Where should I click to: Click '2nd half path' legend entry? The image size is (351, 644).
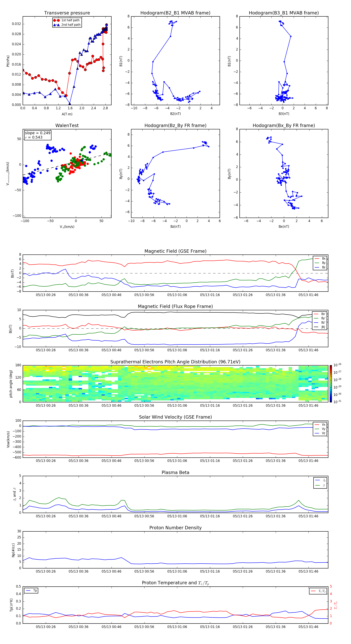(x=67, y=25)
